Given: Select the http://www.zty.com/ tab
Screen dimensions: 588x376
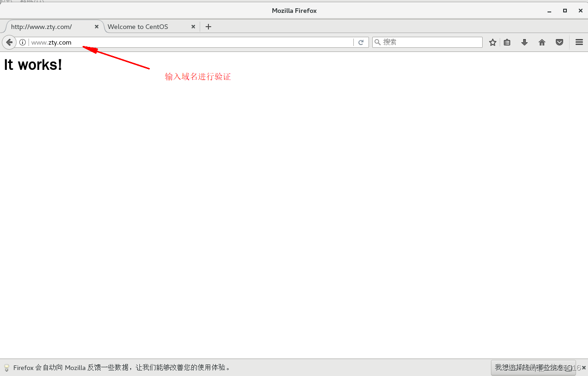Looking at the screenshot, I should click(x=54, y=27).
